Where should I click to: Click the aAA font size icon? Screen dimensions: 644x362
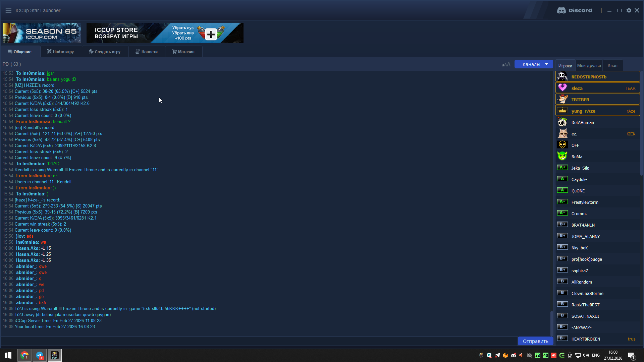pos(506,64)
